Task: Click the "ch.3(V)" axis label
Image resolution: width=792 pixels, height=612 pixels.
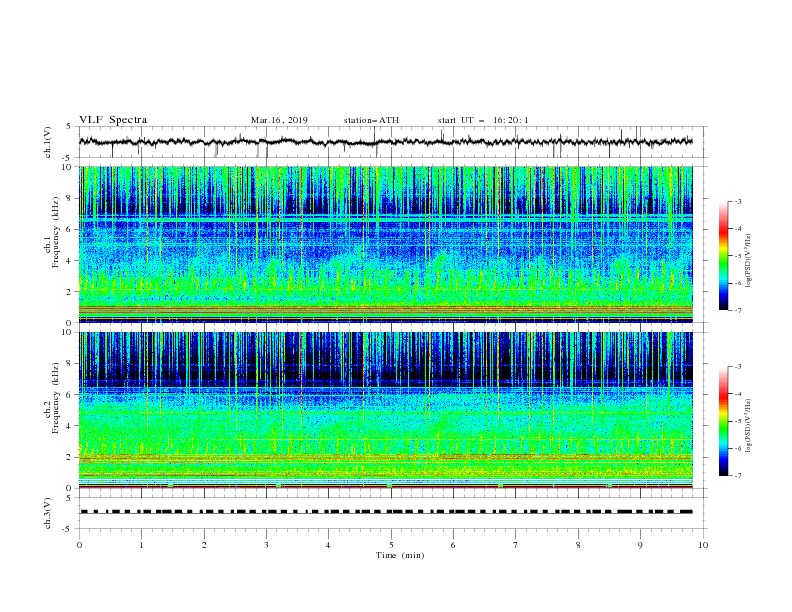Action: tap(48, 513)
